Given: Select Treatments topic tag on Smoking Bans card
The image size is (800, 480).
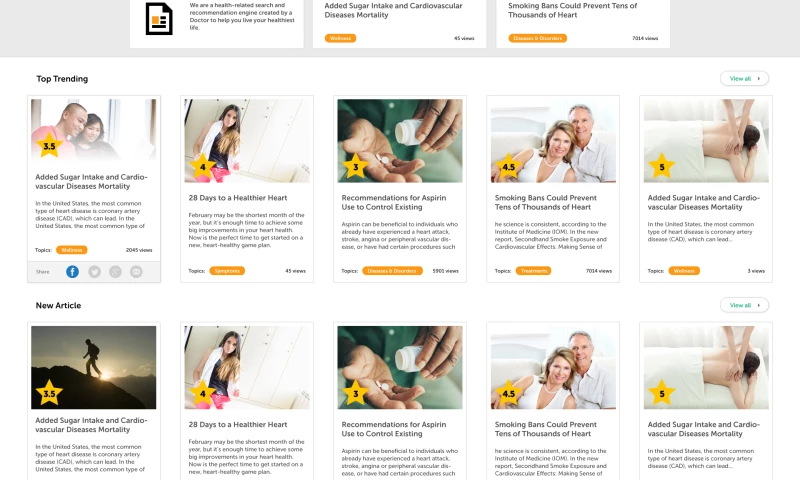Looking at the screenshot, I should (534, 271).
